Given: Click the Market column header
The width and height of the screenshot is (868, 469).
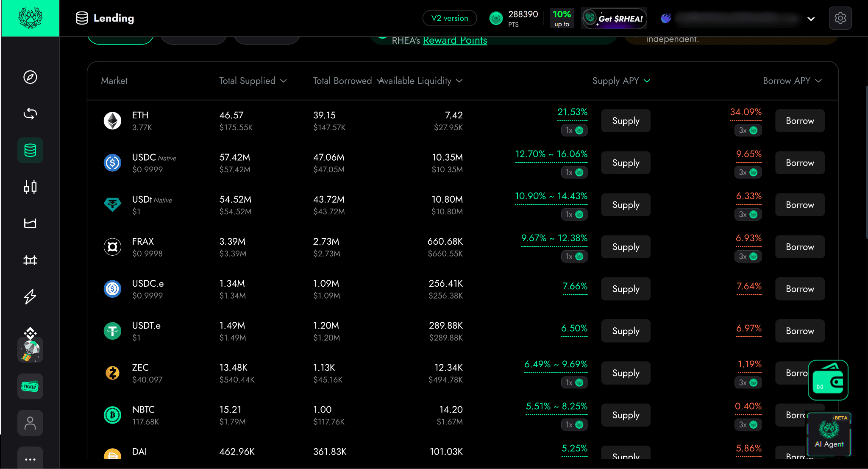Looking at the screenshot, I should click(x=114, y=81).
